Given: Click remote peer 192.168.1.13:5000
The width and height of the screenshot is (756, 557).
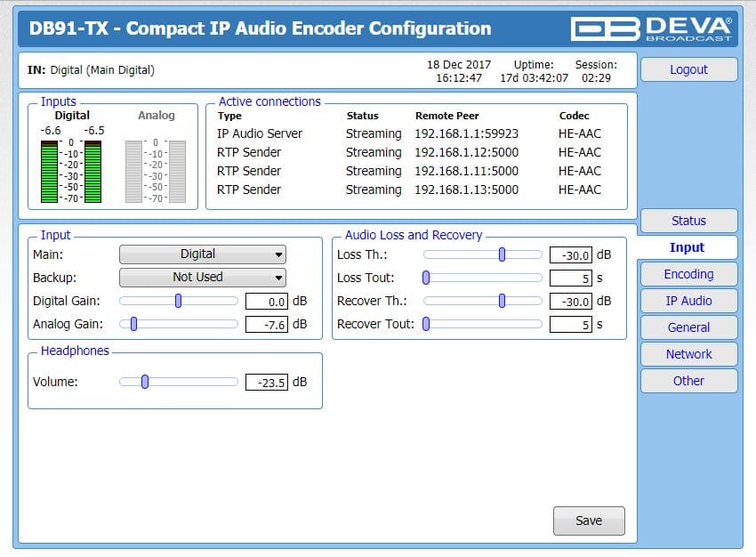Looking at the screenshot, I should (466, 190).
